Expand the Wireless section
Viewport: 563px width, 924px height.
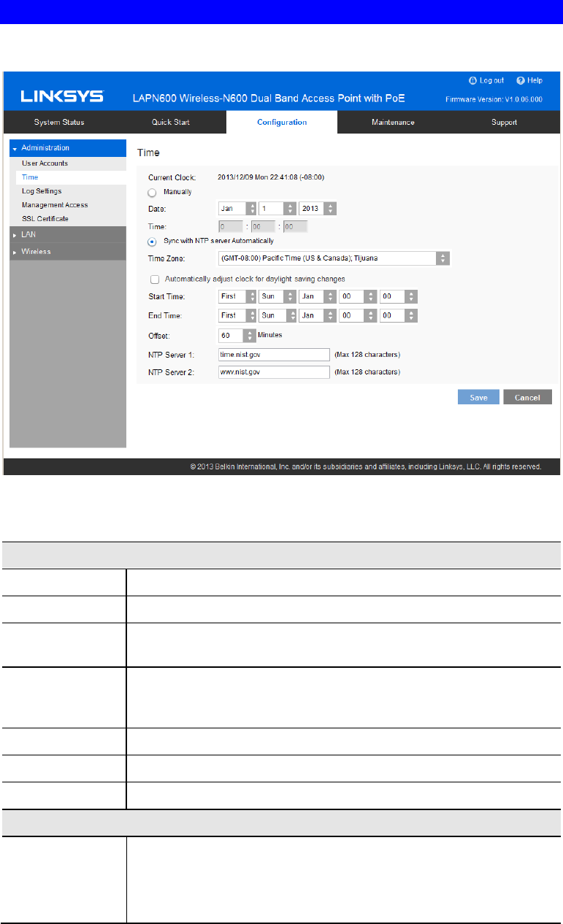[68, 252]
